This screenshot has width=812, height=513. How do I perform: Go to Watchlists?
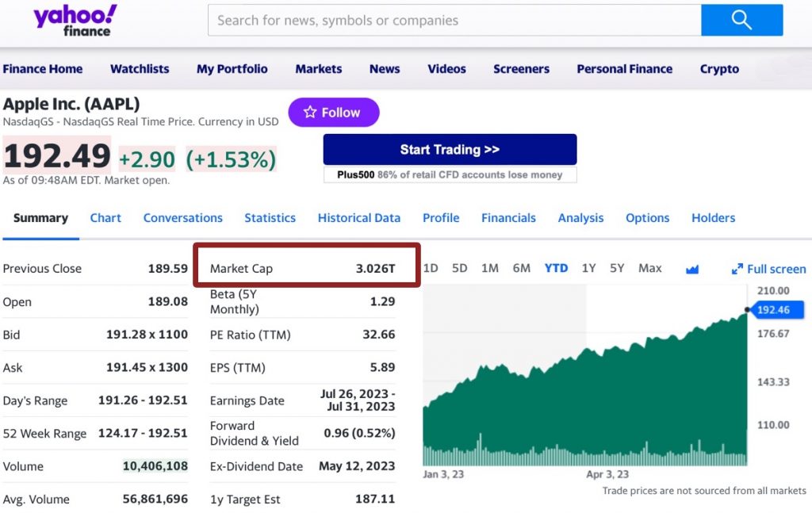click(140, 69)
